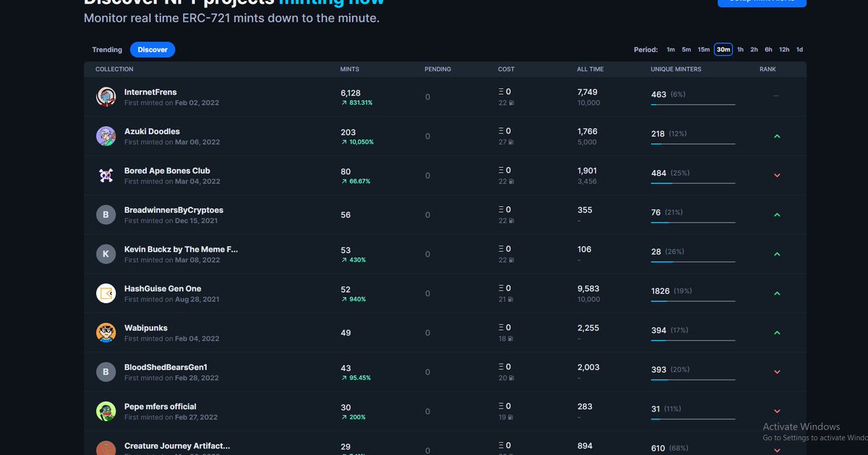
Task: Open Kevin Buckz by The Meme F... link
Action: (x=181, y=250)
